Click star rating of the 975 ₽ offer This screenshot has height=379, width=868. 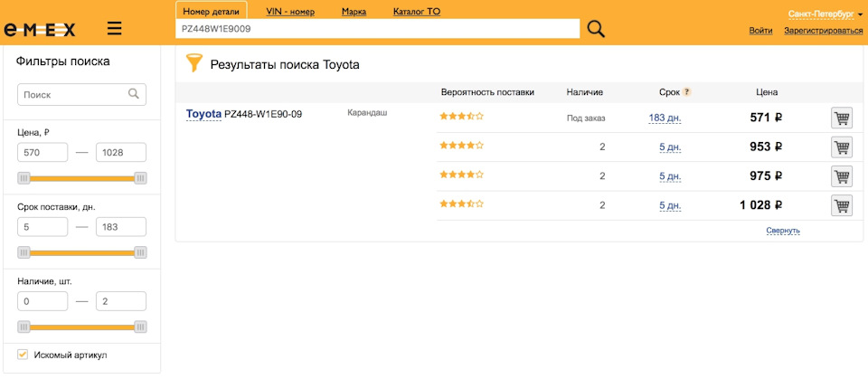click(462, 174)
